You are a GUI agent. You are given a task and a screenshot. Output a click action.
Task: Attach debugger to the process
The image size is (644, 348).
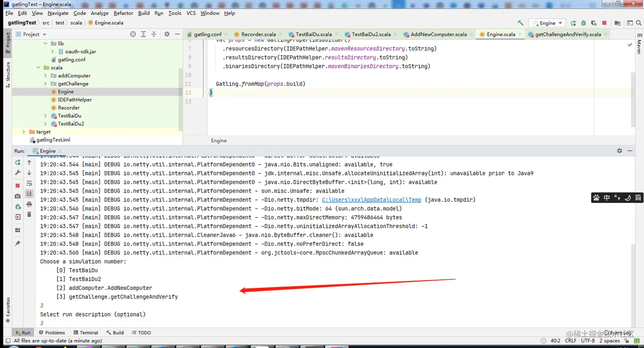click(x=17, y=206)
